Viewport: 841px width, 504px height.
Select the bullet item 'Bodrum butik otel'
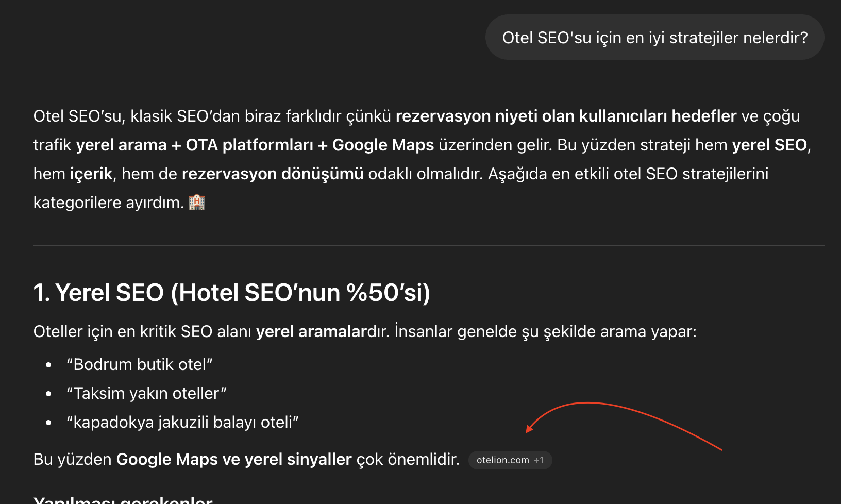(x=139, y=364)
